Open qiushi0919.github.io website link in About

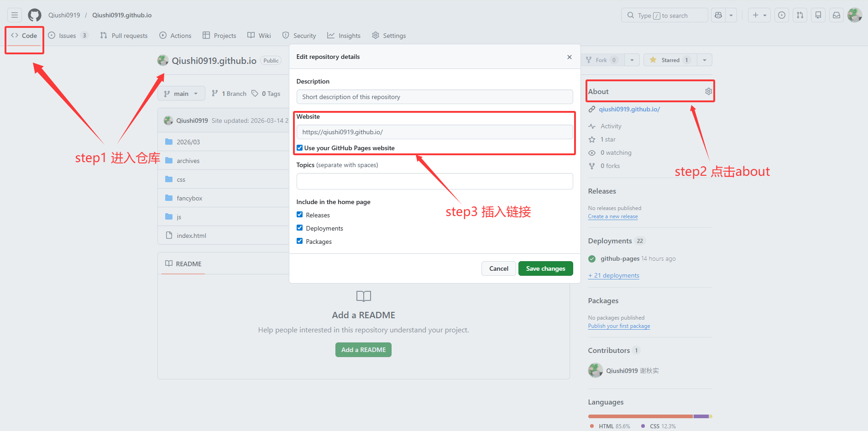click(629, 109)
